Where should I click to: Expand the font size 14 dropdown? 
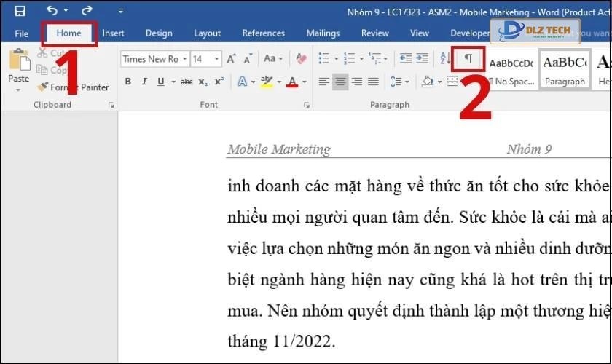point(216,59)
